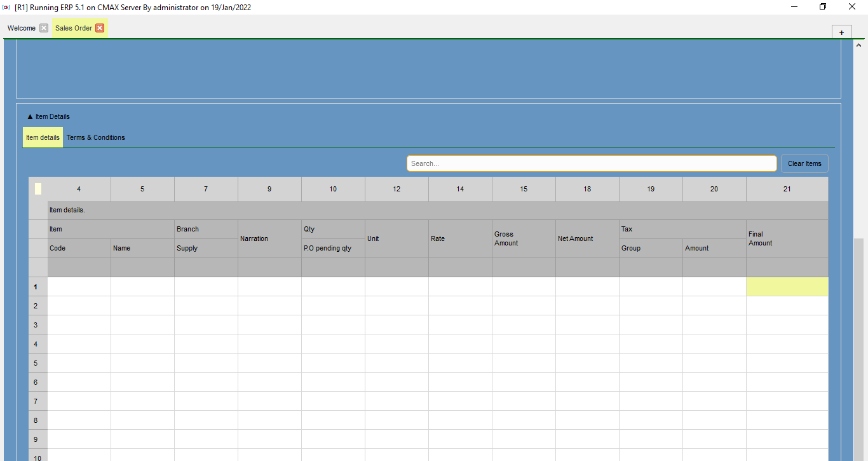The image size is (868, 461).
Task: Click row 1 Item Code cell
Action: pyautogui.click(x=79, y=287)
